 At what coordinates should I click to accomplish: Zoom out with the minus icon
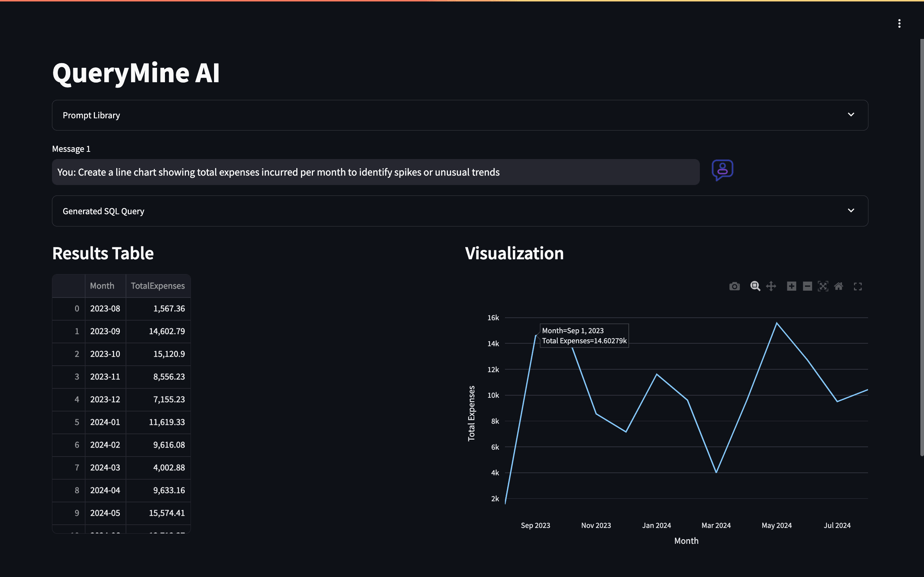coord(807,286)
